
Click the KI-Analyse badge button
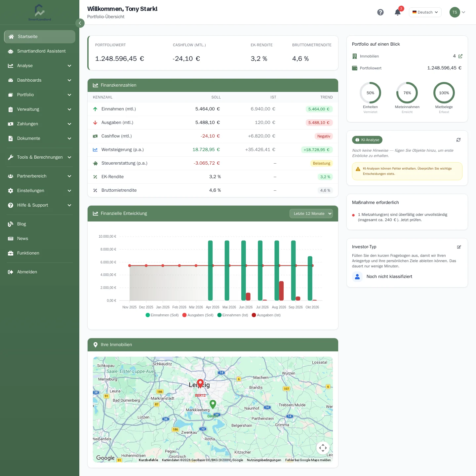(x=367, y=140)
